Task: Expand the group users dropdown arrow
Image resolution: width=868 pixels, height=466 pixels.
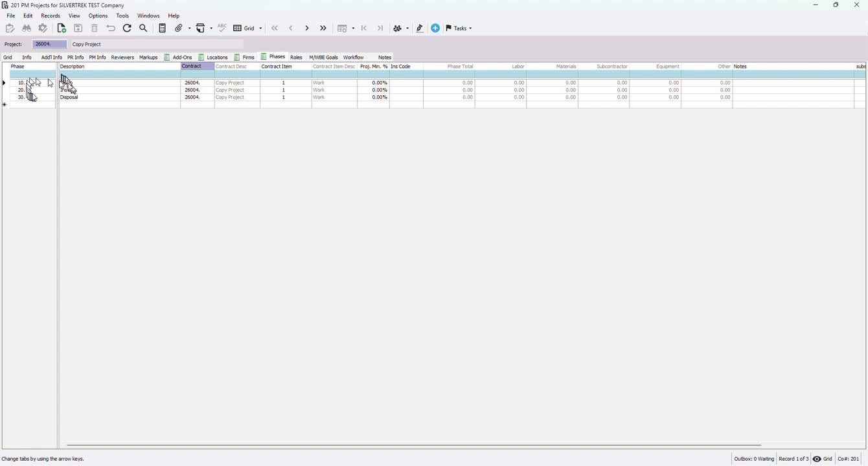Action: pyautogui.click(x=407, y=28)
